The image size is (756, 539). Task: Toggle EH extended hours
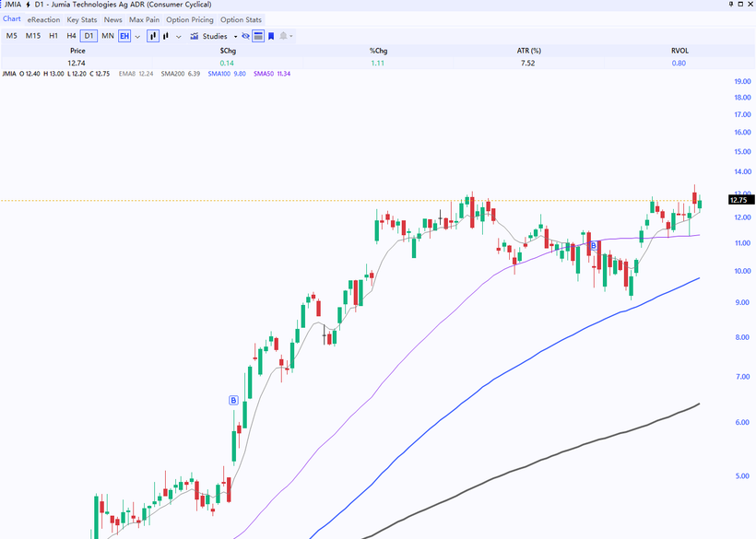coord(124,36)
